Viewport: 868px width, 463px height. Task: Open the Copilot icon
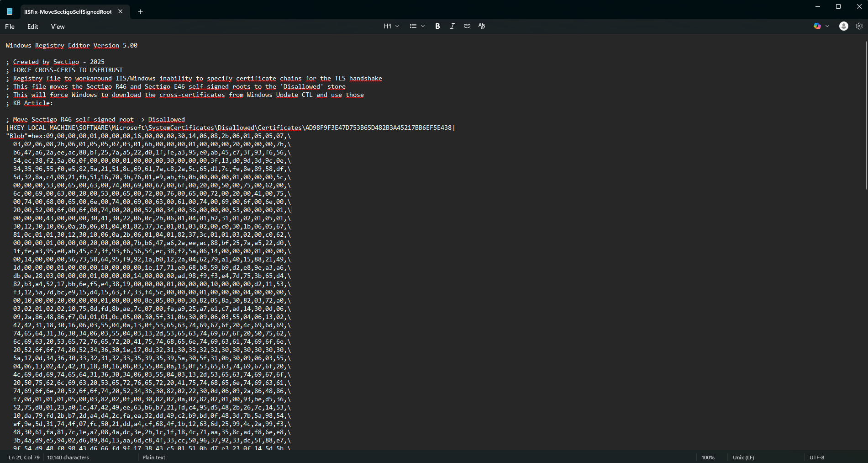pyautogui.click(x=817, y=26)
